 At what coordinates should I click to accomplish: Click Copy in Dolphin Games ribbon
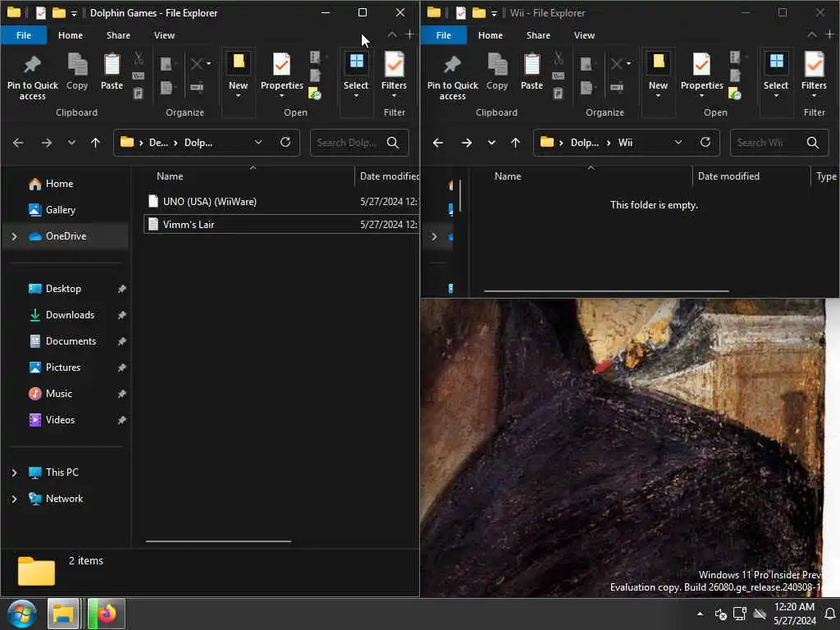tap(77, 72)
